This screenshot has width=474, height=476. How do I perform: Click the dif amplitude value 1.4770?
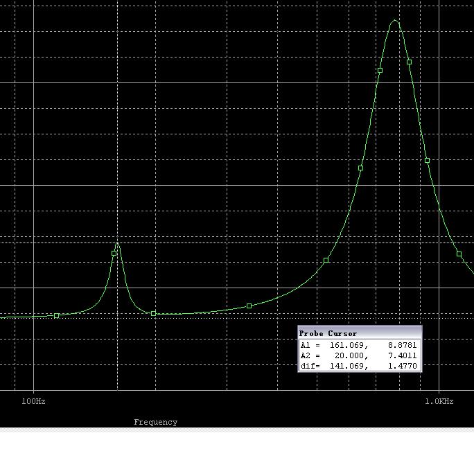tap(403, 366)
